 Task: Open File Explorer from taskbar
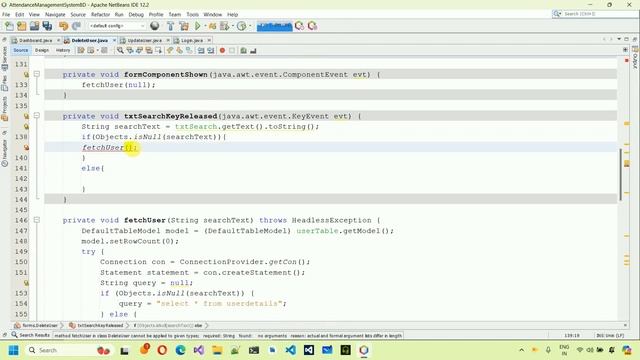(x=217, y=350)
